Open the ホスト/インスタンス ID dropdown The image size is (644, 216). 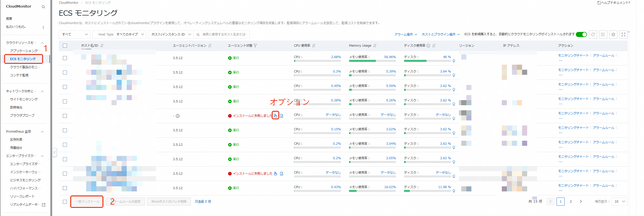pyautogui.click(x=171, y=34)
